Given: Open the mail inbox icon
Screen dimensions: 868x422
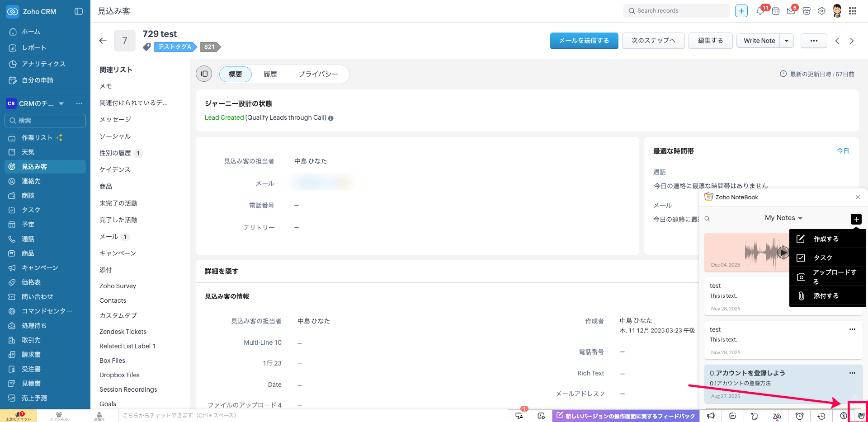Looking at the screenshot, I should point(791,11).
